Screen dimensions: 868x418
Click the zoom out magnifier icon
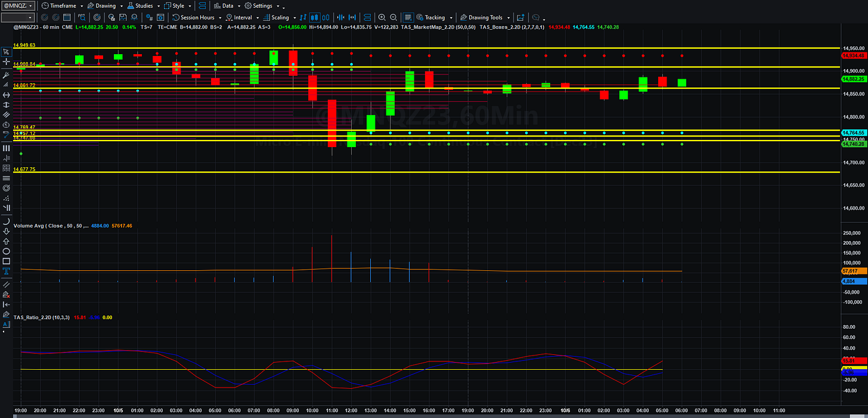(393, 17)
